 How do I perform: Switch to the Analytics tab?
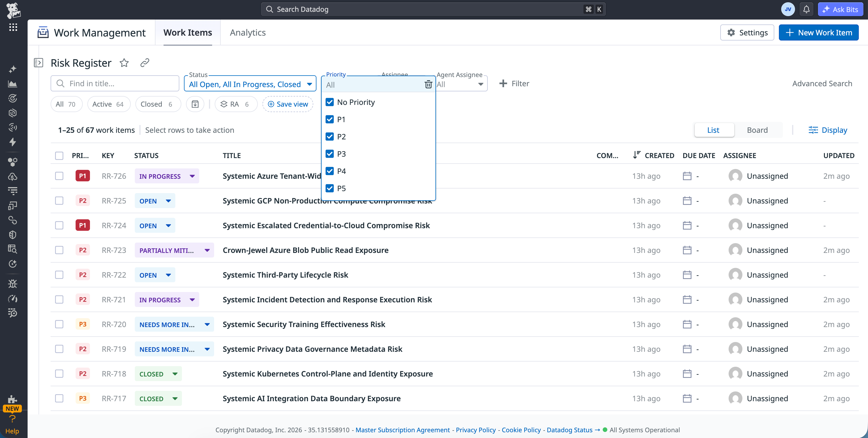tap(248, 32)
